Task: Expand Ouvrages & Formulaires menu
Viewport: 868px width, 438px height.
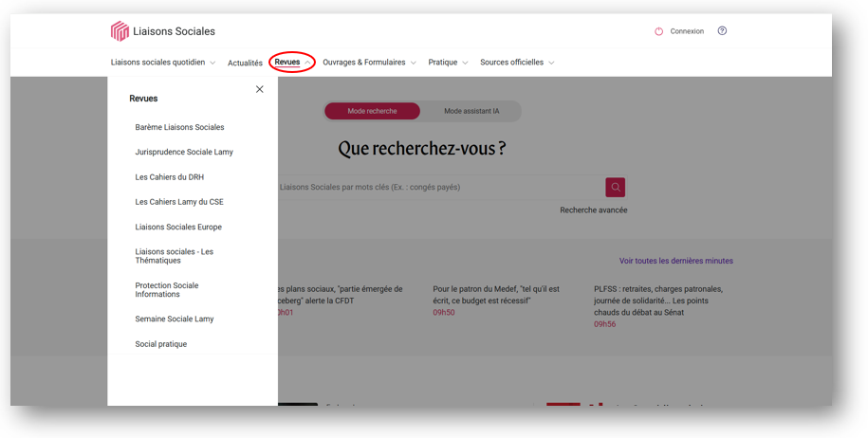Action: pos(369,63)
